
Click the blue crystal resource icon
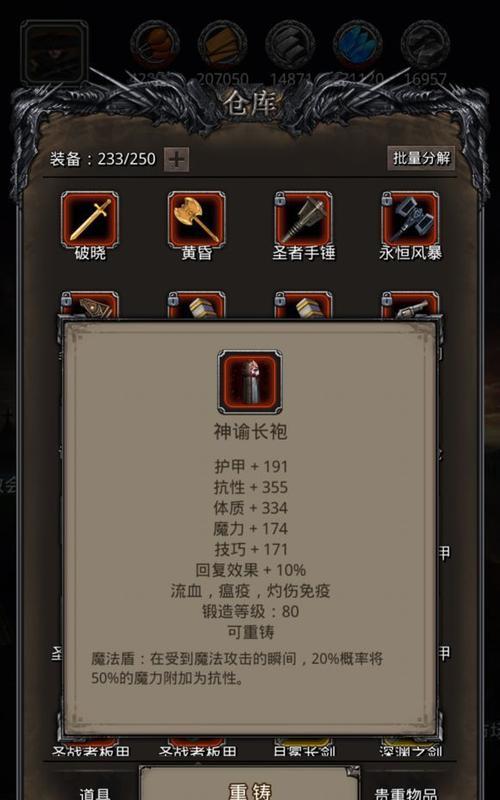coord(358,45)
